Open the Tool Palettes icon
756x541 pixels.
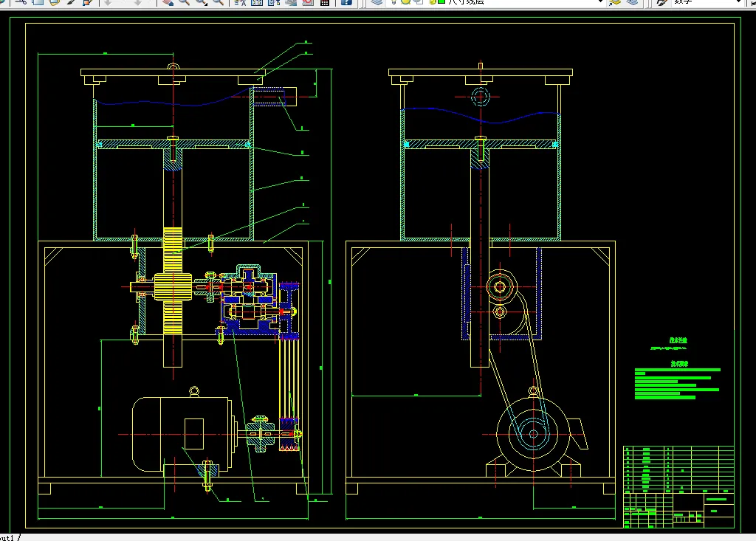(273, 2)
